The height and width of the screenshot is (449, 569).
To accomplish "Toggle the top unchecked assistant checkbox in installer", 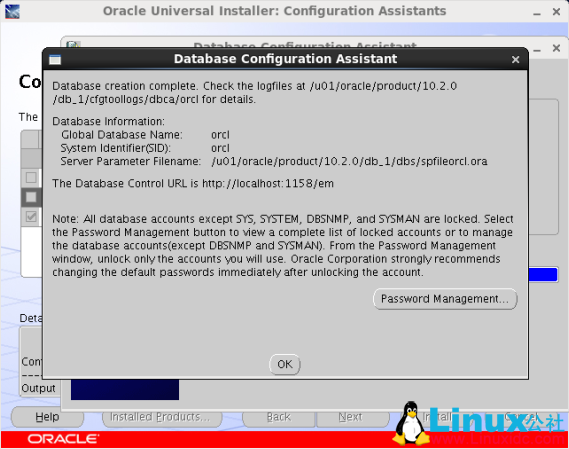I will click(x=31, y=177).
